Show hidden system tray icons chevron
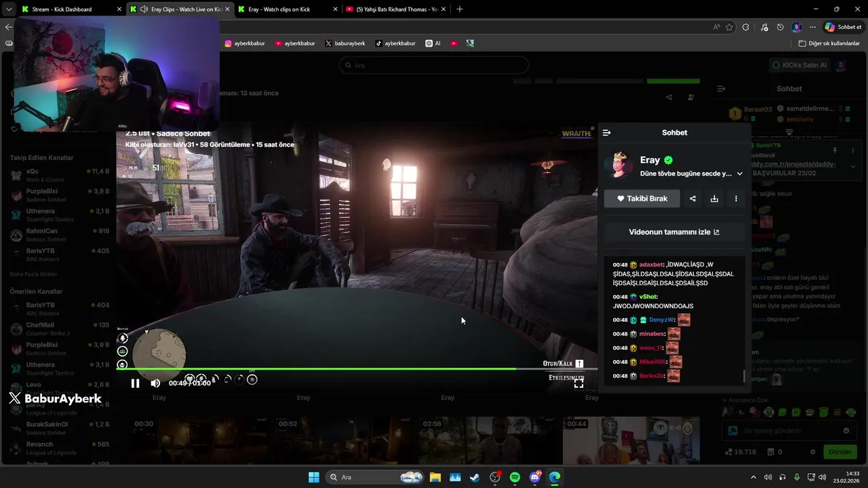Viewport: 868px width, 488px height. pos(753,477)
